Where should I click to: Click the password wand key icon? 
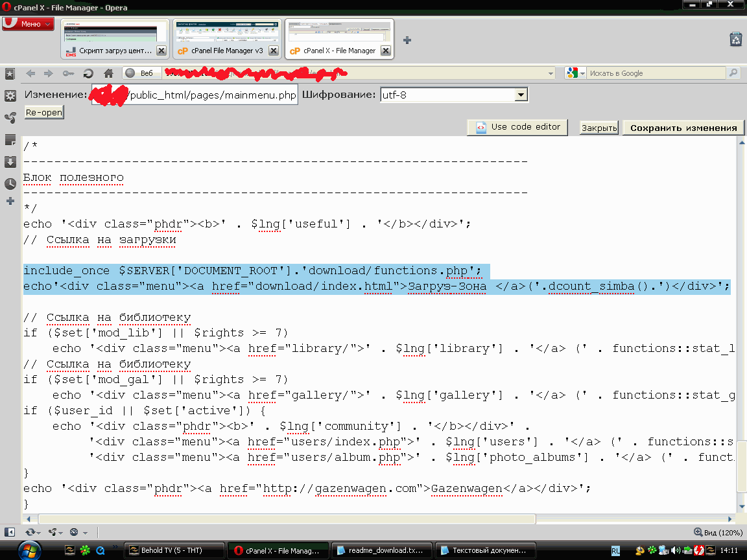coord(68,73)
